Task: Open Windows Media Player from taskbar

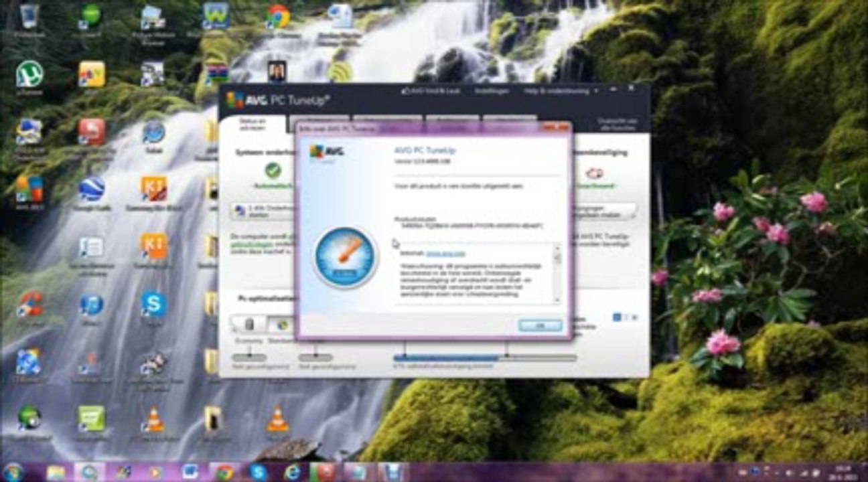Action: click(156, 472)
